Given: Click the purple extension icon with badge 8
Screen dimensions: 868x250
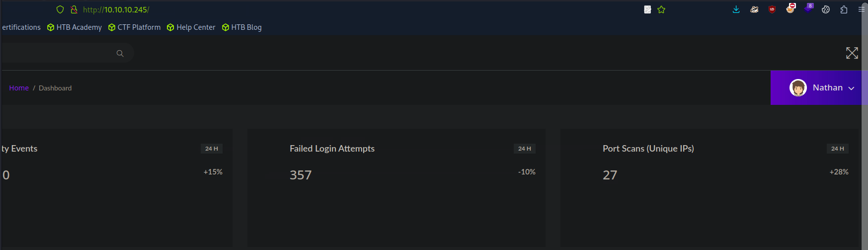Looking at the screenshot, I should 808,9.
